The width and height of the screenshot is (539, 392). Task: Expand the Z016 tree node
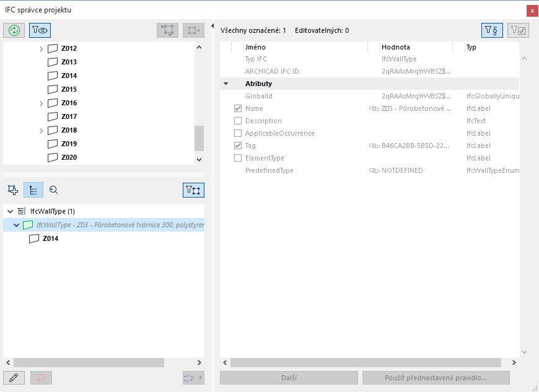click(x=41, y=103)
